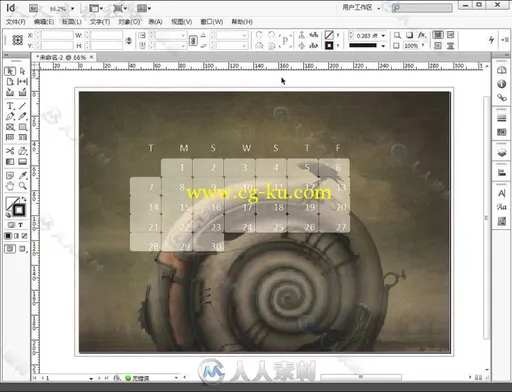Toggle constrain proportions for width and height

[128, 40]
